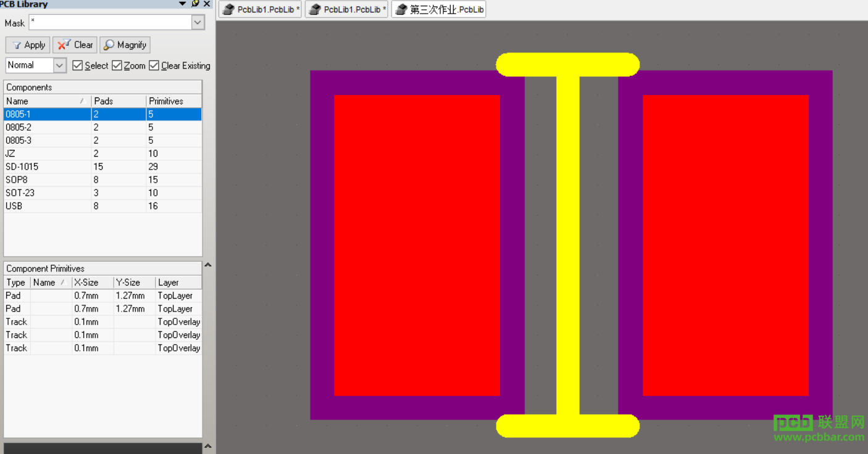Clear the mask filter

75,45
